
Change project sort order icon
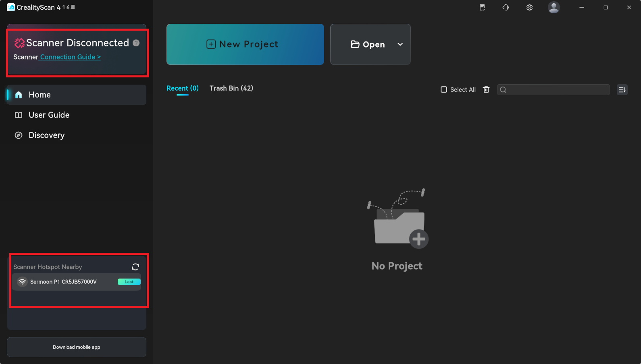pyautogui.click(x=622, y=90)
